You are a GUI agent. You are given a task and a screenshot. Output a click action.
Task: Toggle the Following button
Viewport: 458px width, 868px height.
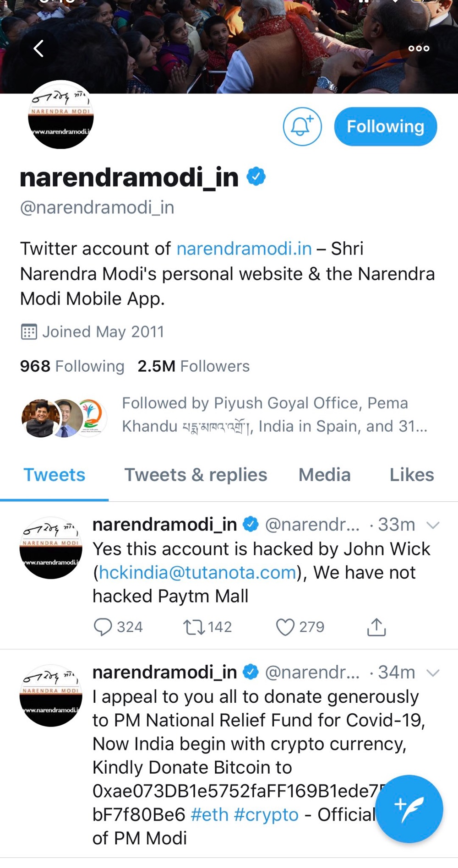(x=385, y=127)
